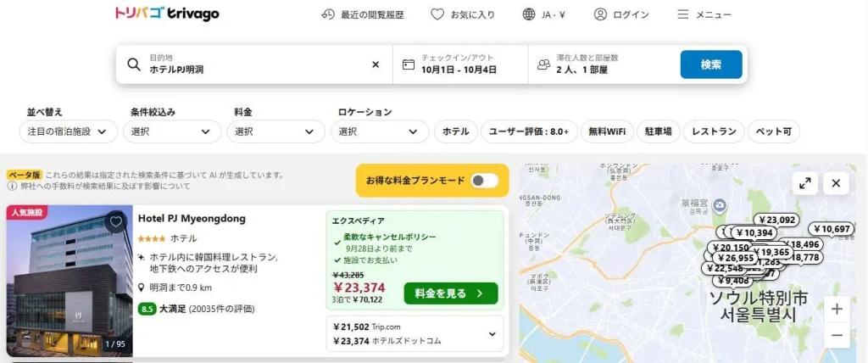868x363 pixels.
Task: Click the 8.5 rating badge
Action: click(147, 309)
